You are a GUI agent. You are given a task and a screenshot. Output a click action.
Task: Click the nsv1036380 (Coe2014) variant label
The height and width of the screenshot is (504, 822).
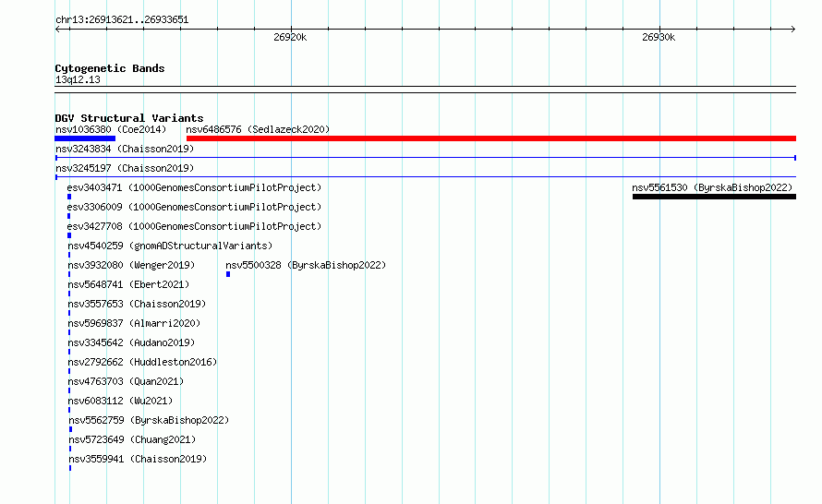coord(111,129)
